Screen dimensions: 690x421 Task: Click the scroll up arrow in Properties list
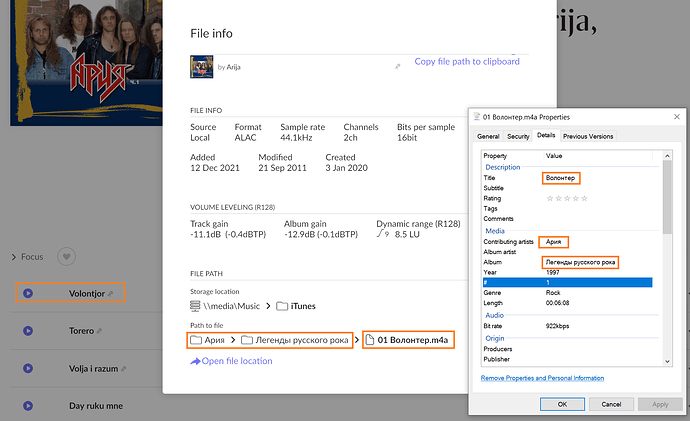tap(667, 156)
